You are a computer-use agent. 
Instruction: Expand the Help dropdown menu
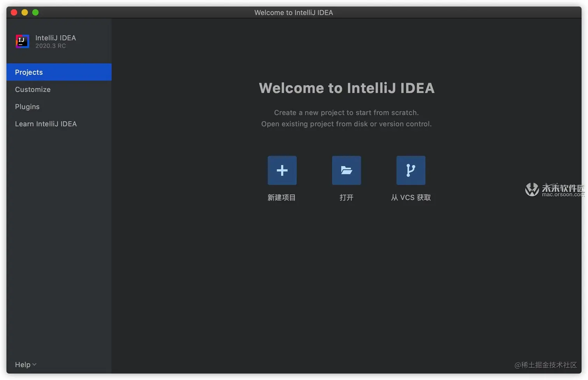[x=26, y=364]
